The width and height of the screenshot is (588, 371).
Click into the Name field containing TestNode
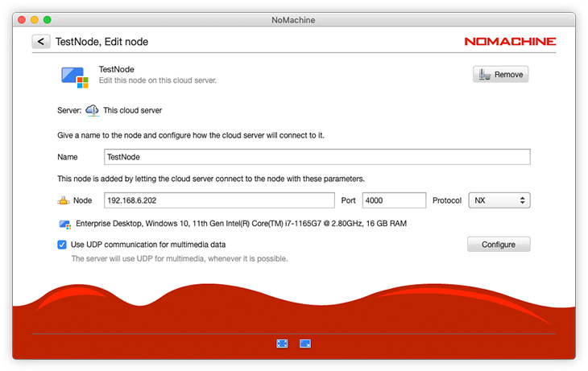click(x=317, y=157)
